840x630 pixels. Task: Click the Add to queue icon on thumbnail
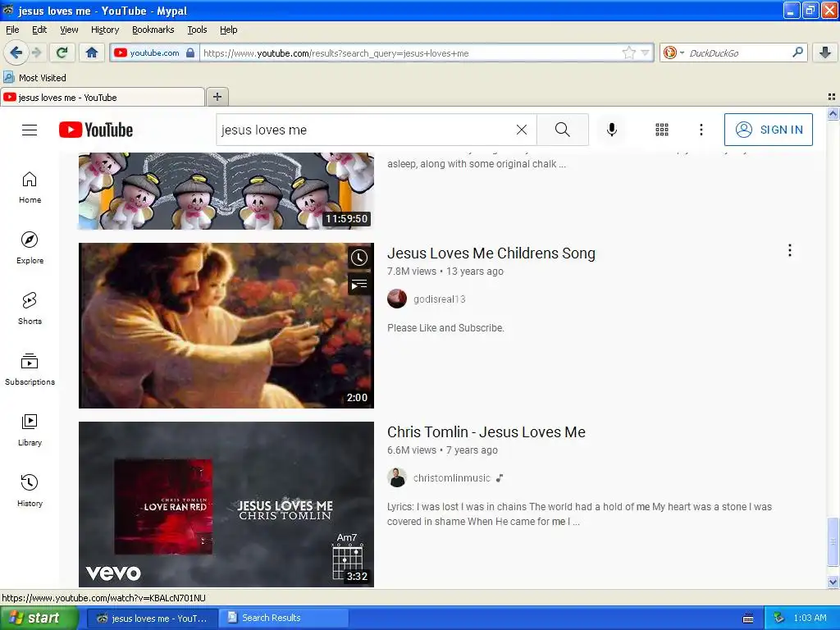tap(359, 284)
